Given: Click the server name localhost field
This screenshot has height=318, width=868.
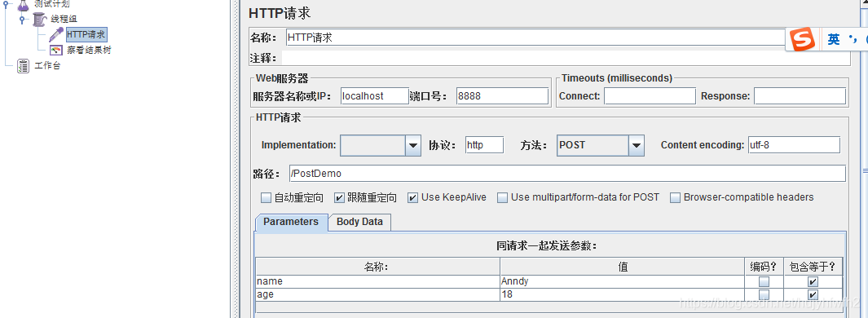Looking at the screenshot, I should coord(374,96).
